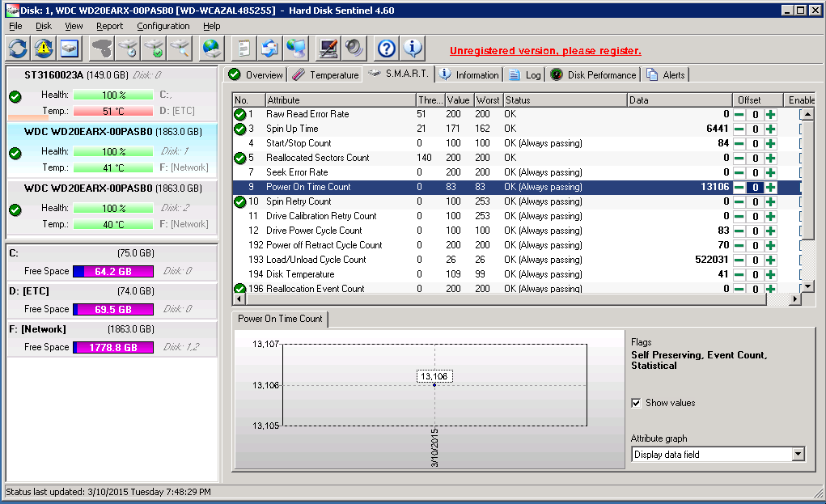Switch to the Disk Performance tab
This screenshot has width=826, height=504.
point(594,74)
